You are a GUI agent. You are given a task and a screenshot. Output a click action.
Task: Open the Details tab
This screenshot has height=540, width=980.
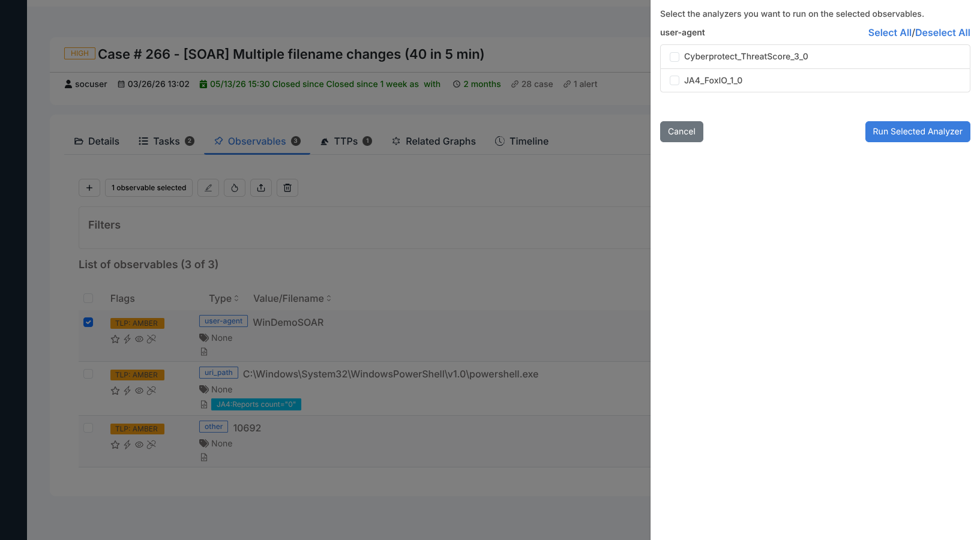click(97, 142)
